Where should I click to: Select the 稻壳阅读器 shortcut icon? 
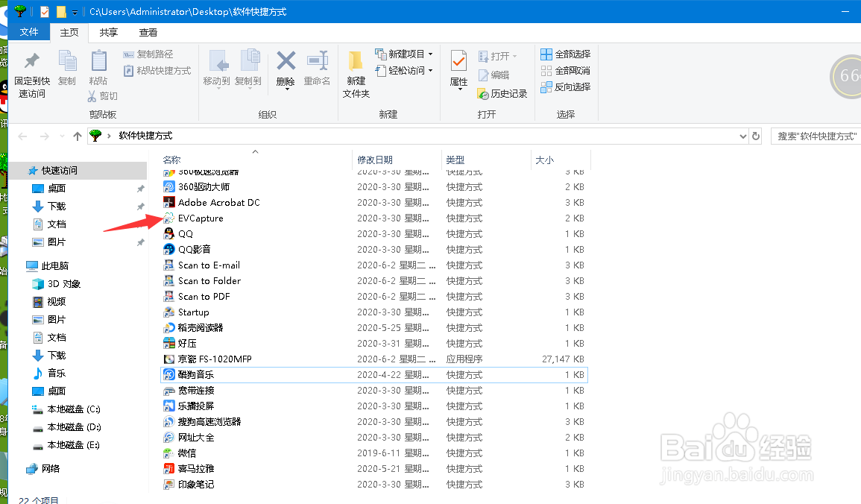point(169,328)
